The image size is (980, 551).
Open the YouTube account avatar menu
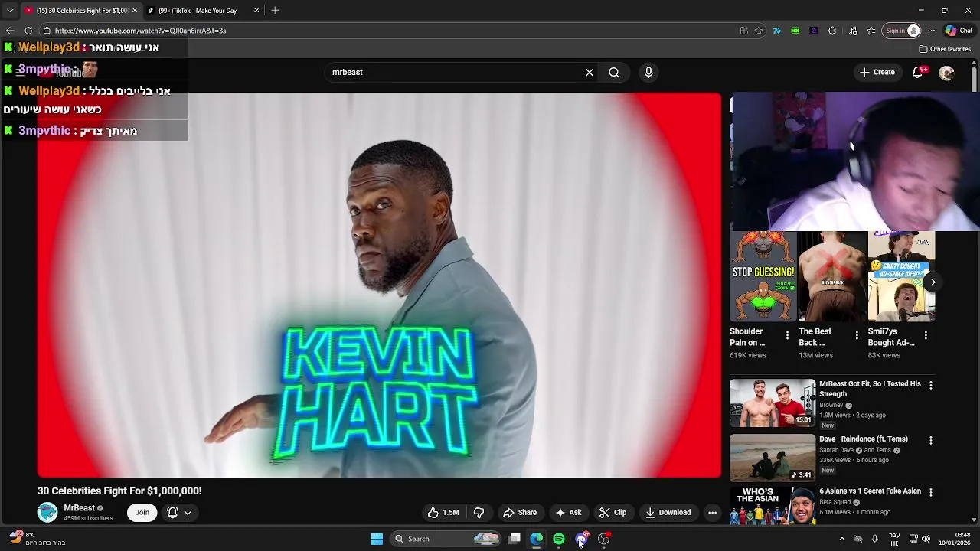pos(946,73)
